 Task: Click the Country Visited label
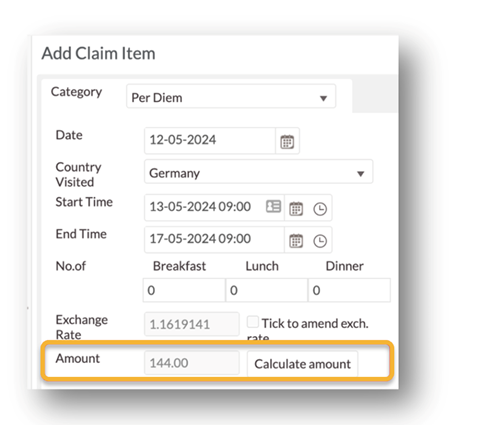tap(78, 174)
